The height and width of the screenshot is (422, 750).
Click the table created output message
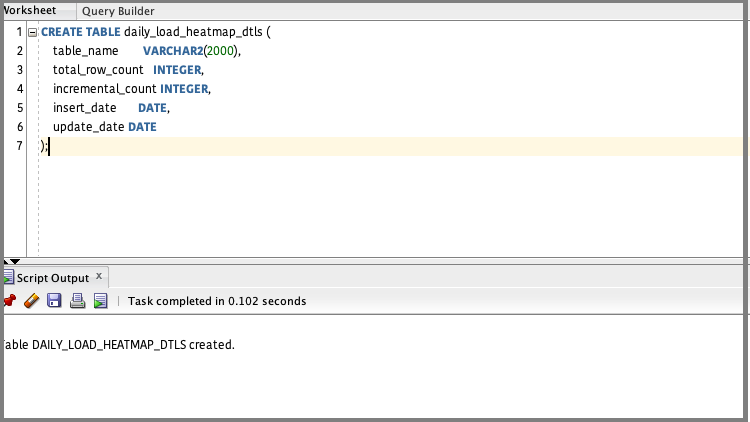pyautogui.click(x=120, y=345)
